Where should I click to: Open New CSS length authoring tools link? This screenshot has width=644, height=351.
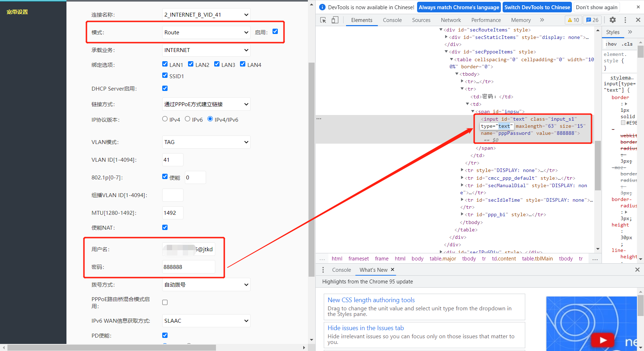point(371,300)
